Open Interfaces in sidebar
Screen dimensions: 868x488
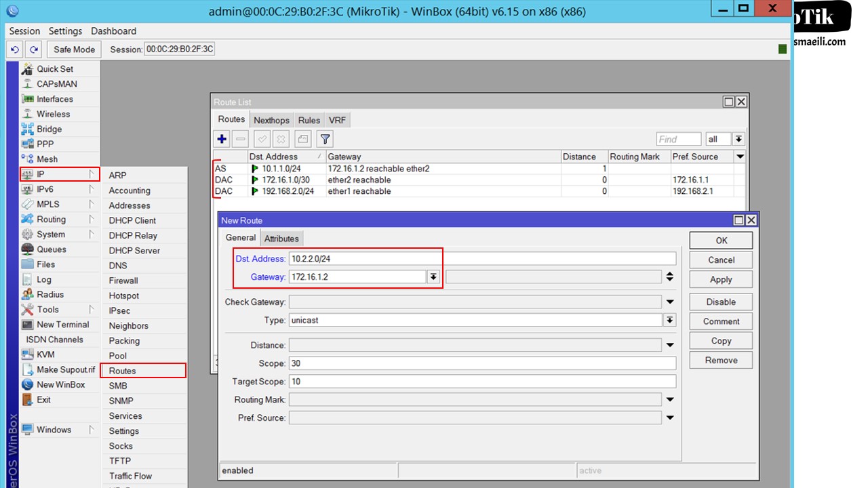54,99
